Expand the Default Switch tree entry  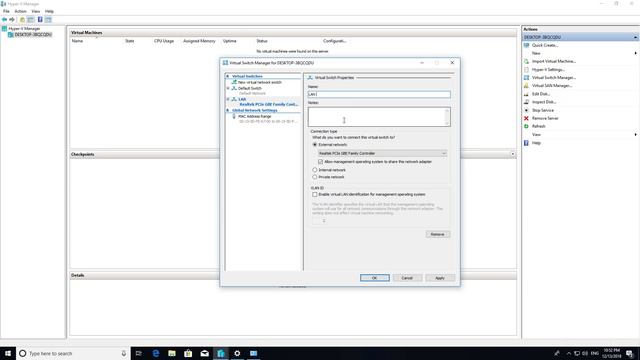pos(228,88)
